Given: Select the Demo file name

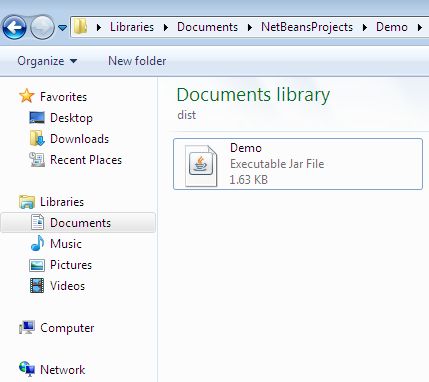Looking at the screenshot, I should pos(246,148).
